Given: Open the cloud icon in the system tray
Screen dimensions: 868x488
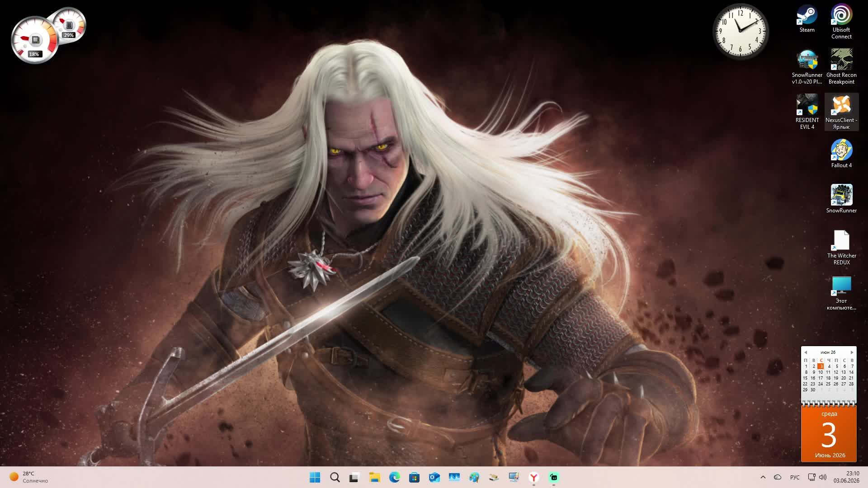Looking at the screenshot, I should click(778, 477).
